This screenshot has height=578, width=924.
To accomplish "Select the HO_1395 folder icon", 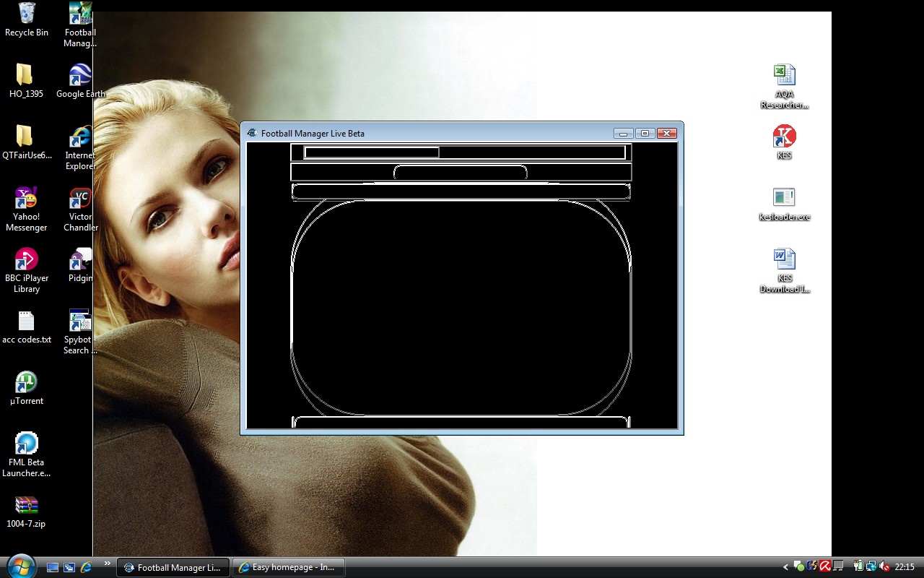I will 26,80.
